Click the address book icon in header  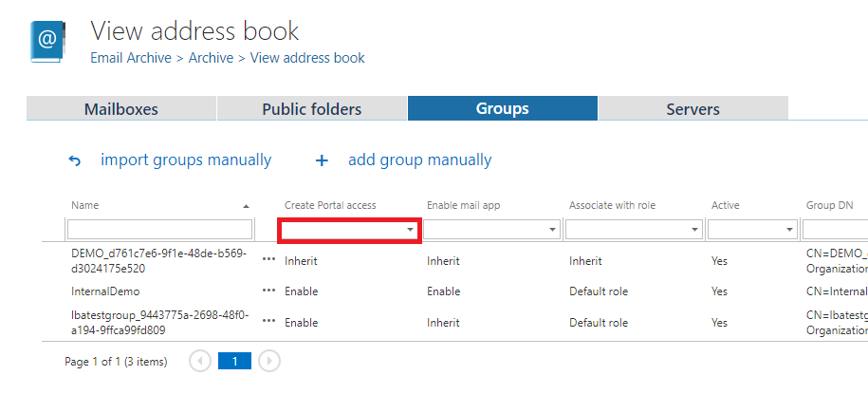pyautogui.click(x=46, y=41)
